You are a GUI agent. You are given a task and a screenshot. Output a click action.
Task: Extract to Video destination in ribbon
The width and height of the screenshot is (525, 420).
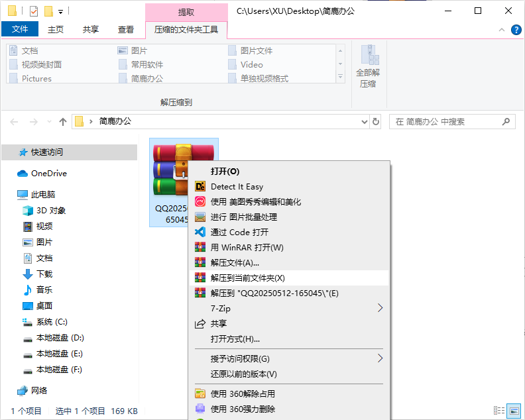click(x=246, y=64)
